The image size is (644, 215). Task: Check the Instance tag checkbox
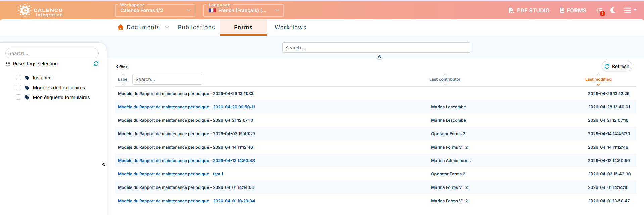[x=18, y=77]
